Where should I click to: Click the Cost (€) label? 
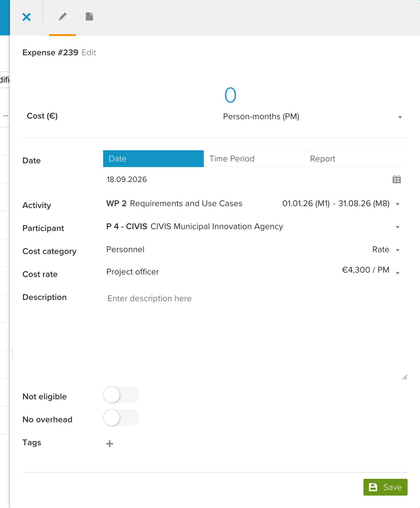point(42,116)
